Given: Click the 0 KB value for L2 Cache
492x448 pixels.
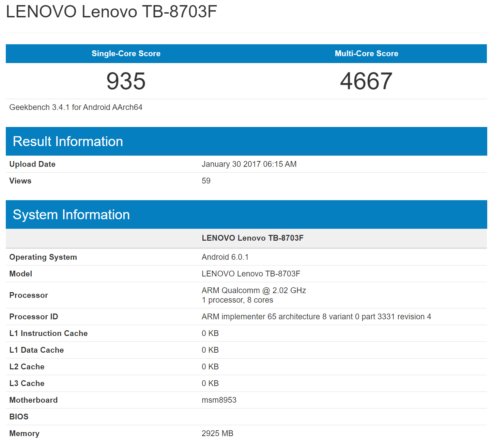Looking at the screenshot, I should pyautogui.click(x=210, y=367).
